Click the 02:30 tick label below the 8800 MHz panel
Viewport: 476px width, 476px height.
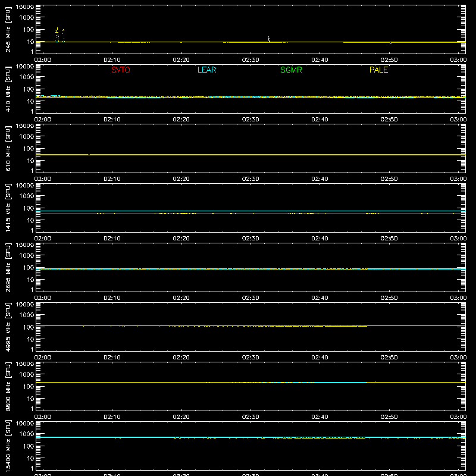tap(250, 417)
